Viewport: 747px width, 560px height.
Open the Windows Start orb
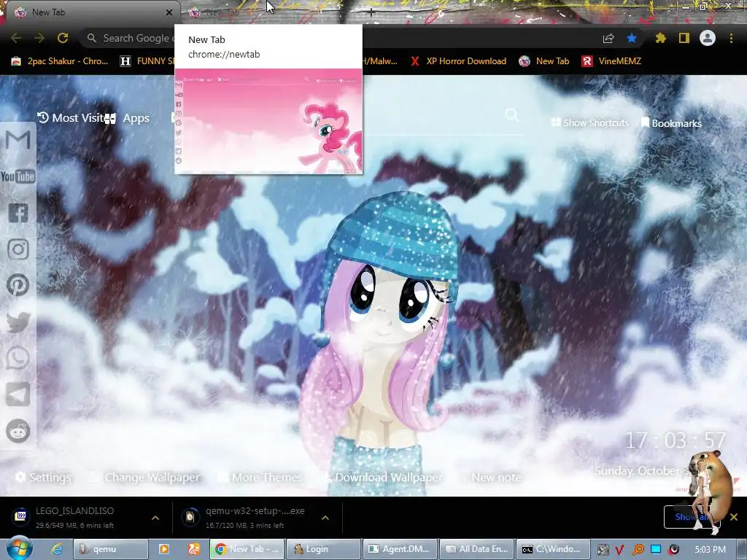click(x=20, y=548)
